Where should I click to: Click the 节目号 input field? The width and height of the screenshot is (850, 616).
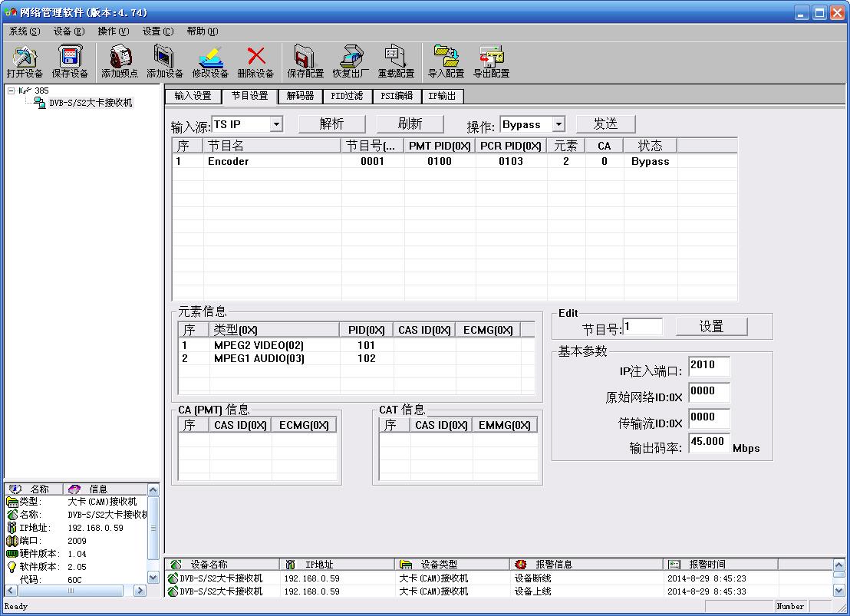(x=643, y=327)
